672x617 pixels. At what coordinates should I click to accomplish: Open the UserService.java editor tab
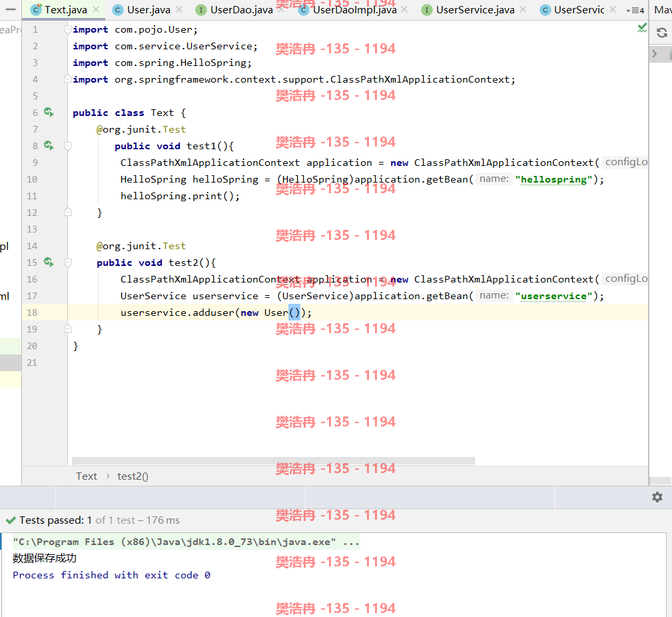475,9
